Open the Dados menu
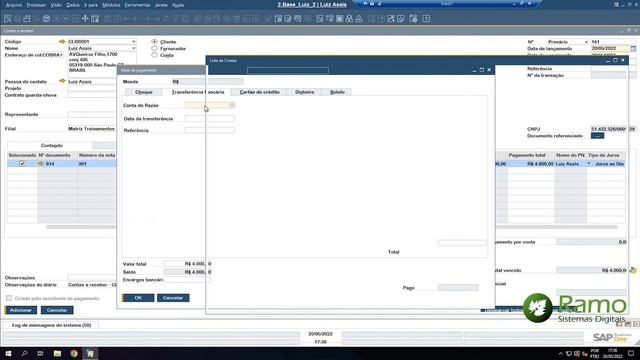This screenshot has width=640, height=360. [73, 5]
